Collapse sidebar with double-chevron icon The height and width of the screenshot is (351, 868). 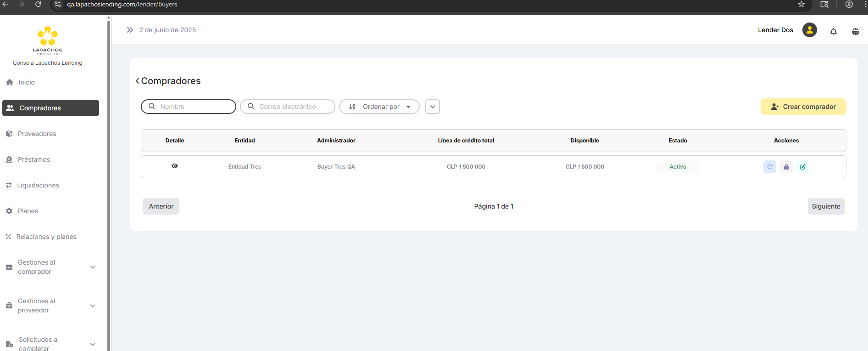(x=130, y=30)
